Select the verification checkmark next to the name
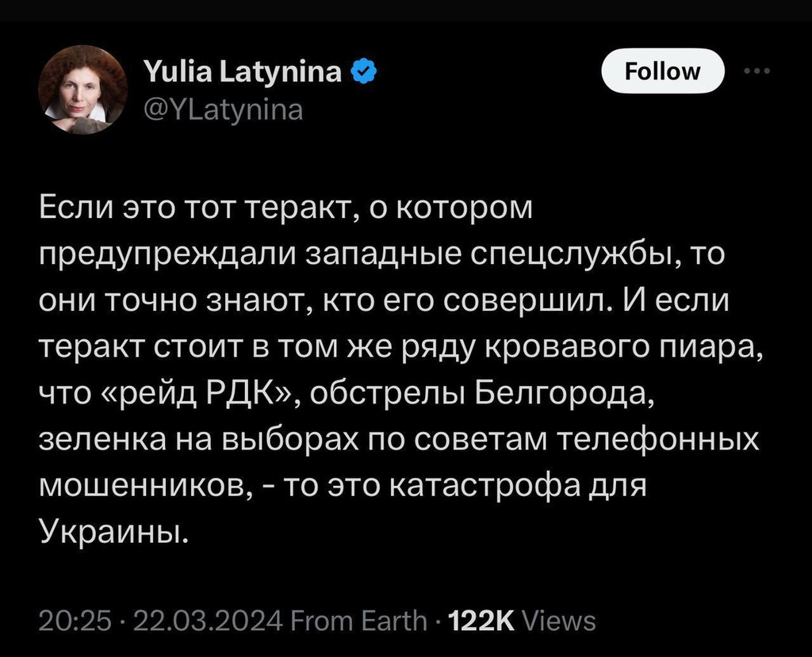This screenshot has height=657, width=812. [362, 70]
